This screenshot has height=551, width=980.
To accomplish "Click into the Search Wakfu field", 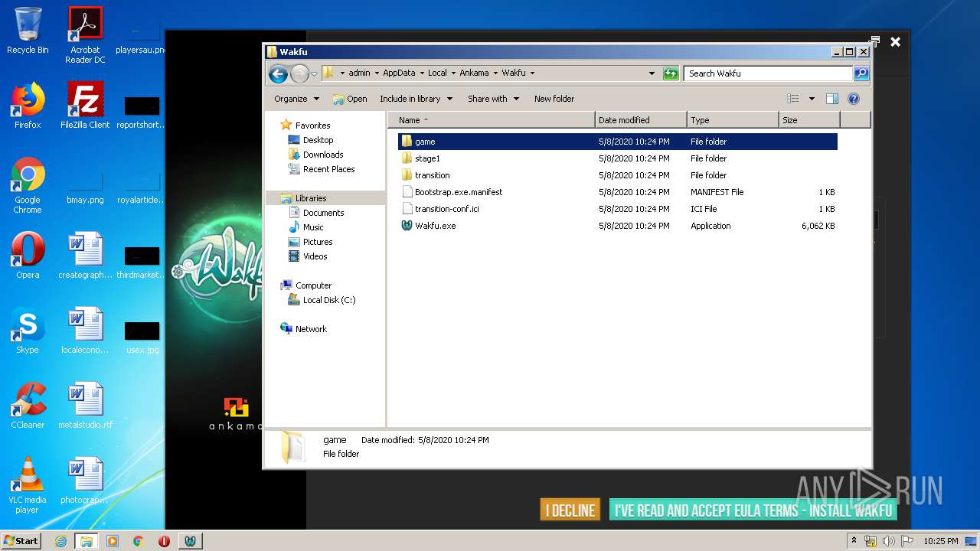I will point(768,73).
